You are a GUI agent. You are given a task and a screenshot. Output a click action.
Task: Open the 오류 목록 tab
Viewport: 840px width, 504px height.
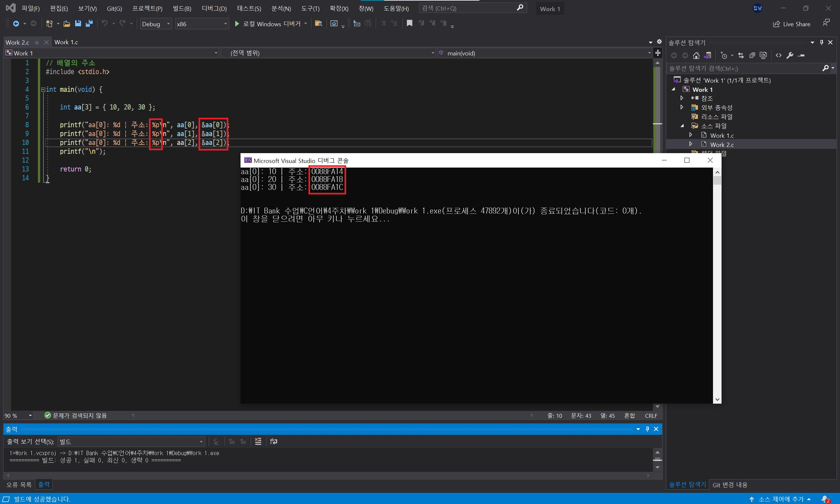[19, 485]
